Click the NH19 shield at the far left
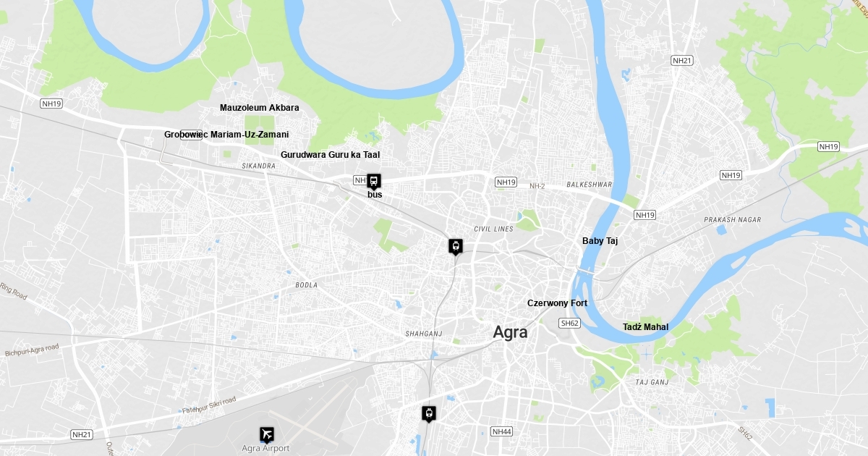 coord(51,104)
